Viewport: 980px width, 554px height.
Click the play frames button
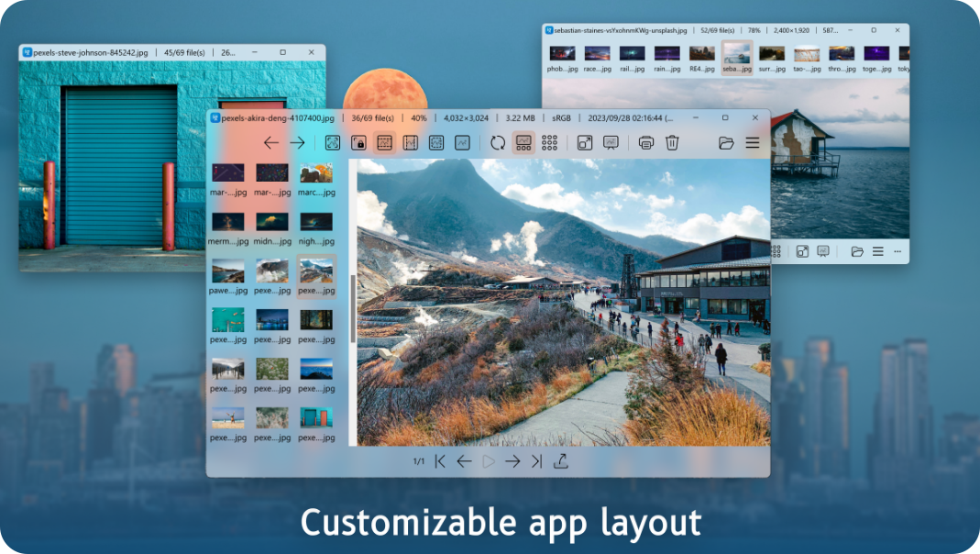tap(489, 461)
